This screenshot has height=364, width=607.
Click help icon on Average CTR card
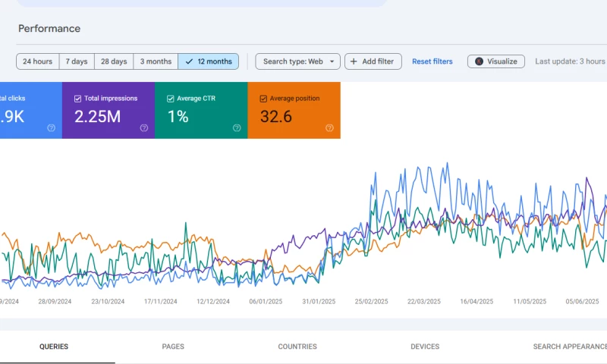click(237, 128)
